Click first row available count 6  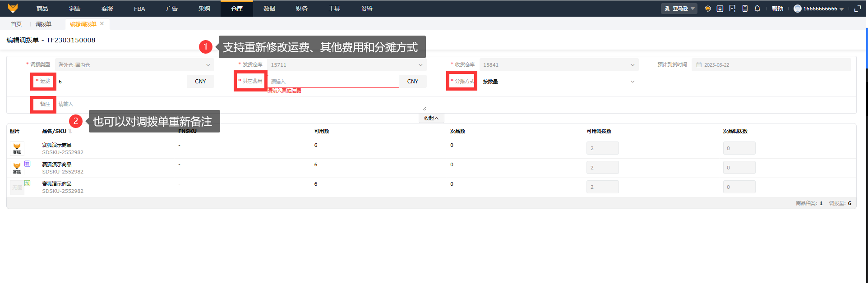[x=316, y=145]
